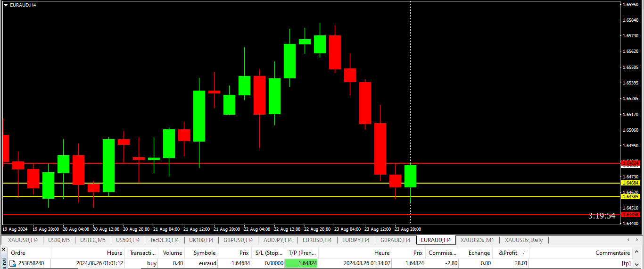Click the 23 Aug 20:00 time label

[408, 229]
